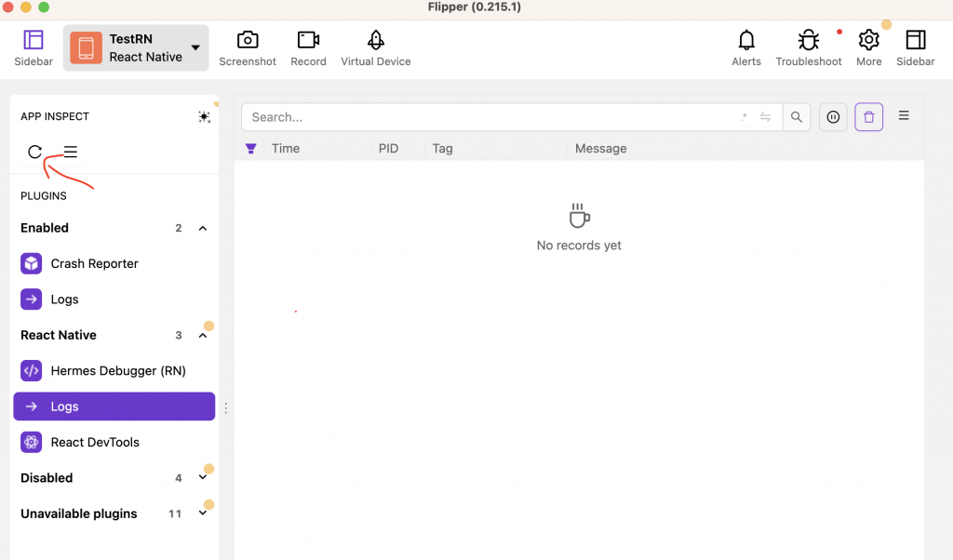Toggle the light/dark theme sun icon
Screen dimensions: 953x560
pos(204,116)
